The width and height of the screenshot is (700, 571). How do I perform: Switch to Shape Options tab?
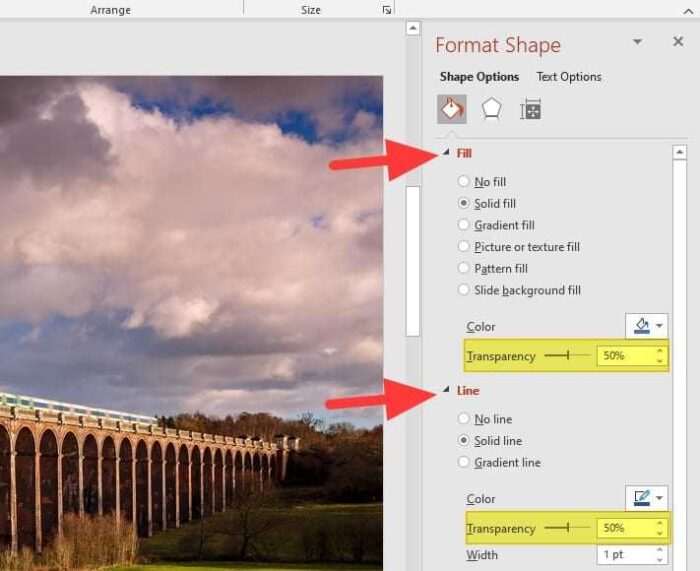(x=479, y=77)
